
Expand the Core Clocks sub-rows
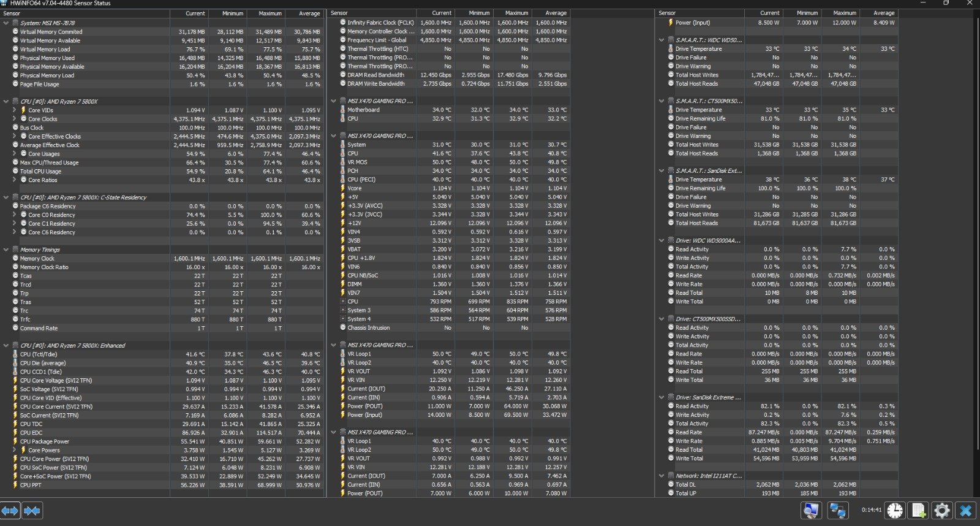pyautogui.click(x=15, y=119)
